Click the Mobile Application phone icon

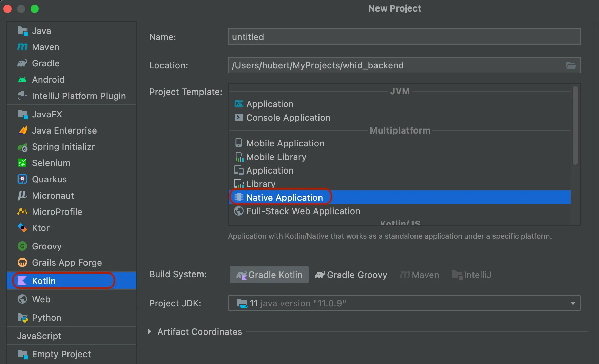pos(239,143)
